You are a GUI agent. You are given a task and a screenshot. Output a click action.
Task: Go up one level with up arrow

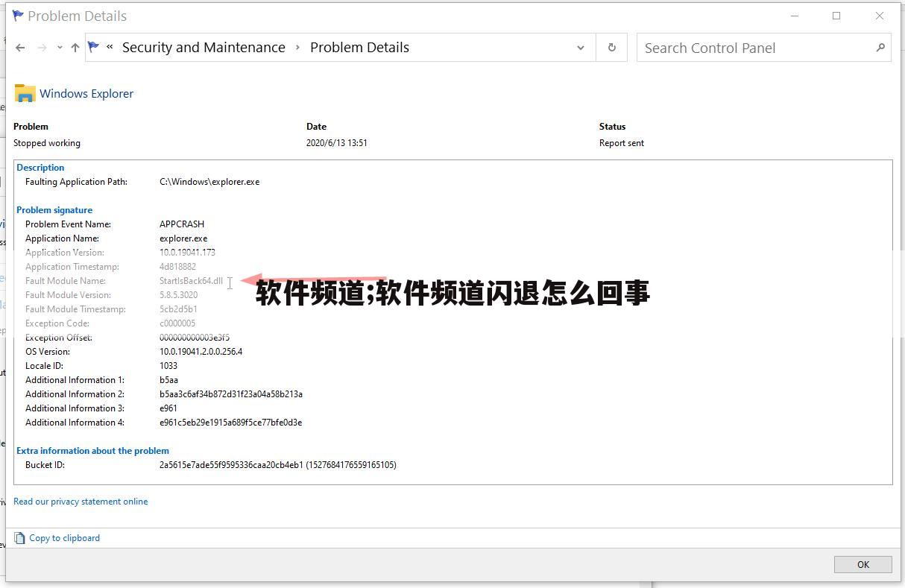(75, 48)
